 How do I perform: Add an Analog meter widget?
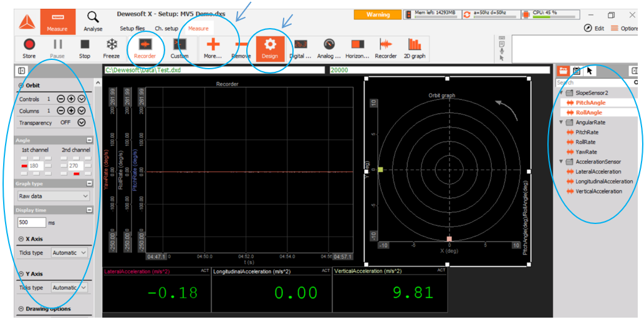point(329,48)
